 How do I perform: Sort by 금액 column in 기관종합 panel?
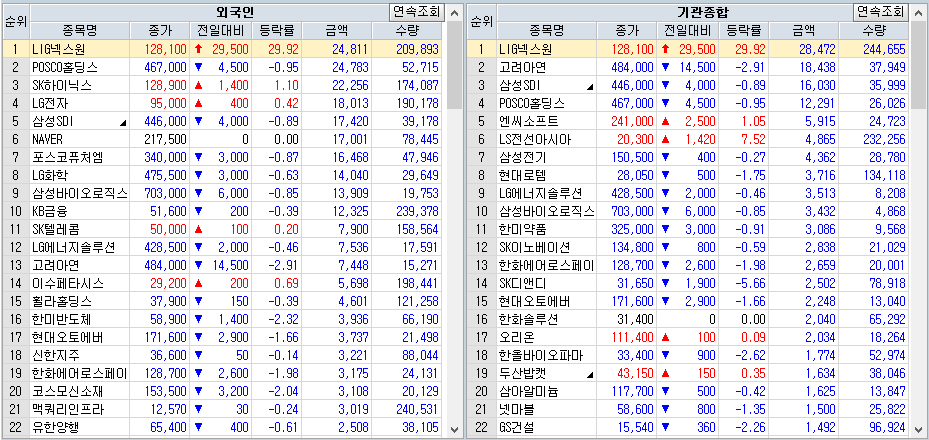click(x=802, y=31)
